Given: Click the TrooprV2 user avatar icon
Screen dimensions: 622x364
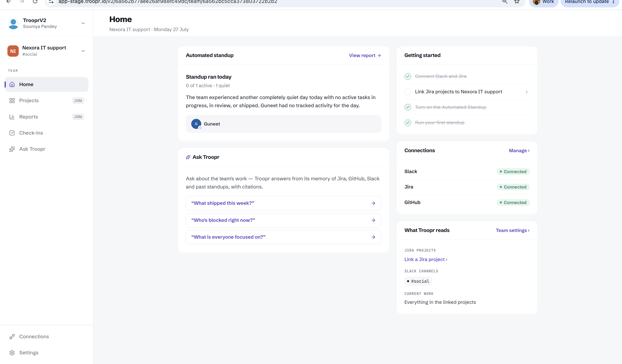Looking at the screenshot, I should pos(13,24).
